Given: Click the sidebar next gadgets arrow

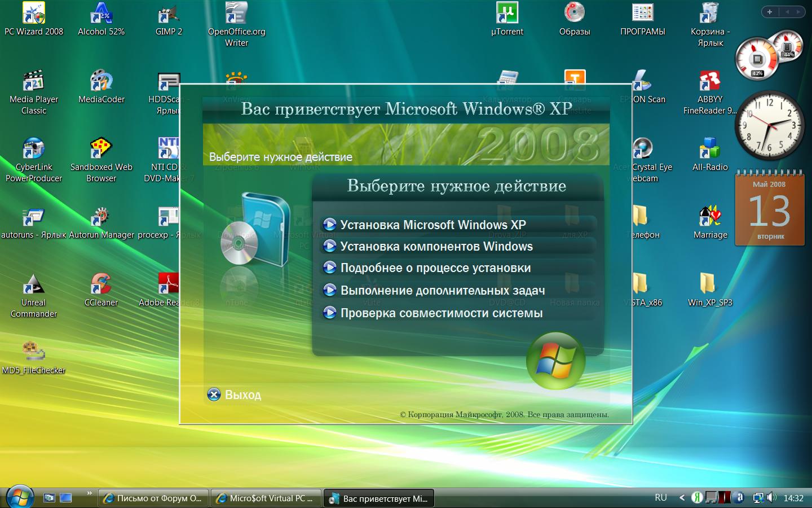Looking at the screenshot, I should (798, 11).
